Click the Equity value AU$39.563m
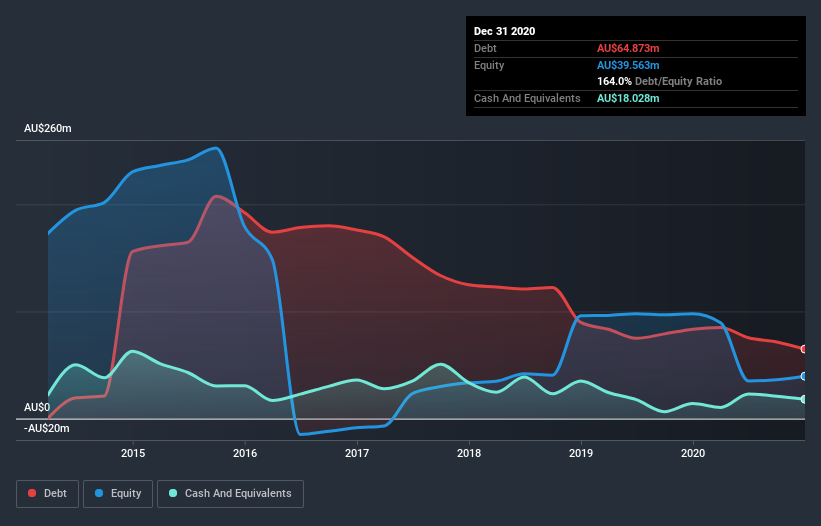This screenshot has height=526, width=821. pyautogui.click(x=628, y=65)
